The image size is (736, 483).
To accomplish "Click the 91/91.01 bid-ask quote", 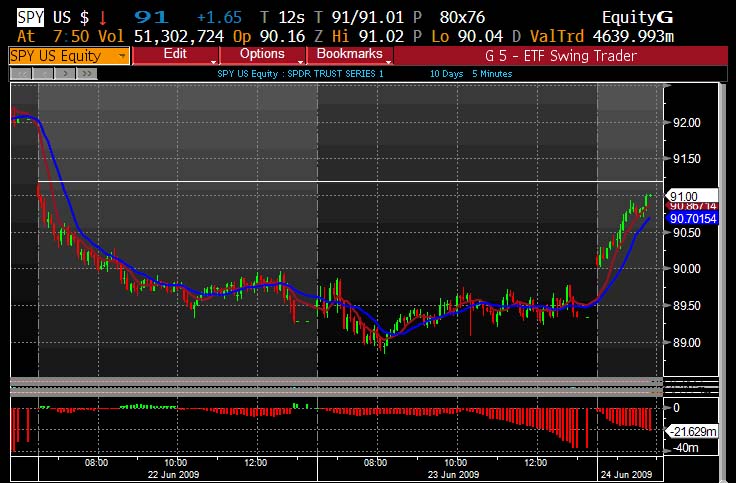I will point(368,18).
